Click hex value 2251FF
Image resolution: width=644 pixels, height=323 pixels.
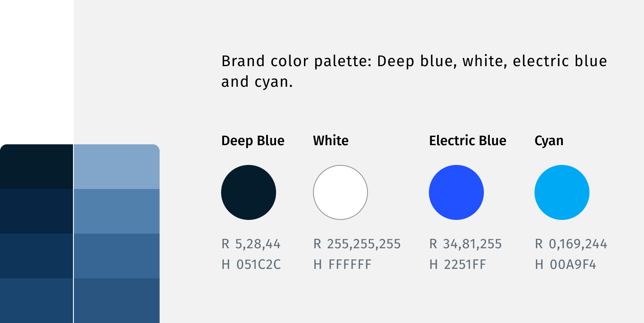(465, 265)
